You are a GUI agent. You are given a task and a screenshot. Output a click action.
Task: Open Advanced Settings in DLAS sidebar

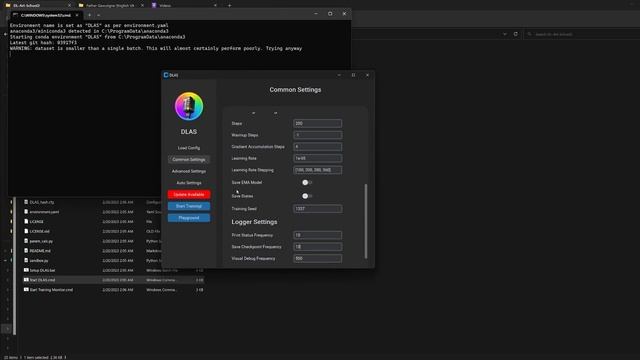coord(189,171)
